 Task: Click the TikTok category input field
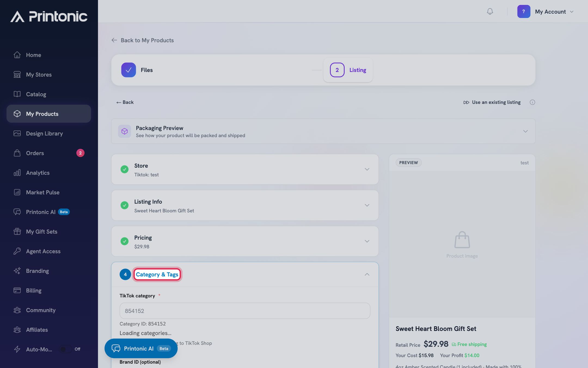point(245,311)
